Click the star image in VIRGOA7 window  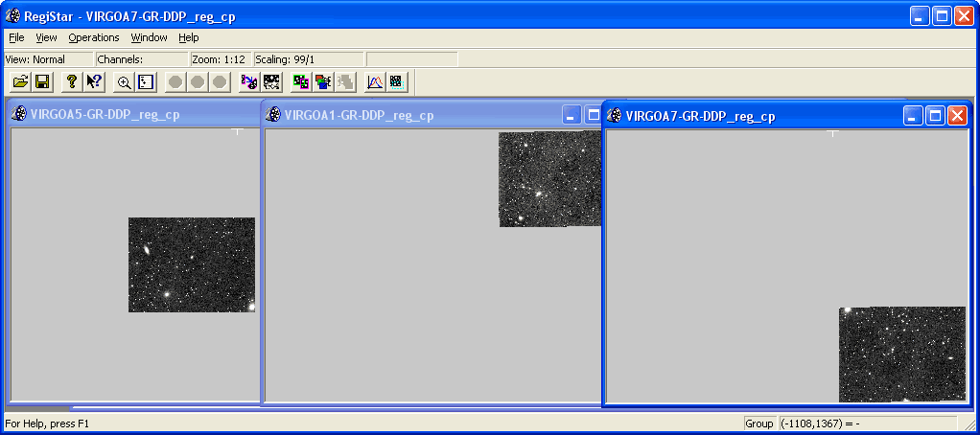tap(901, 354)
